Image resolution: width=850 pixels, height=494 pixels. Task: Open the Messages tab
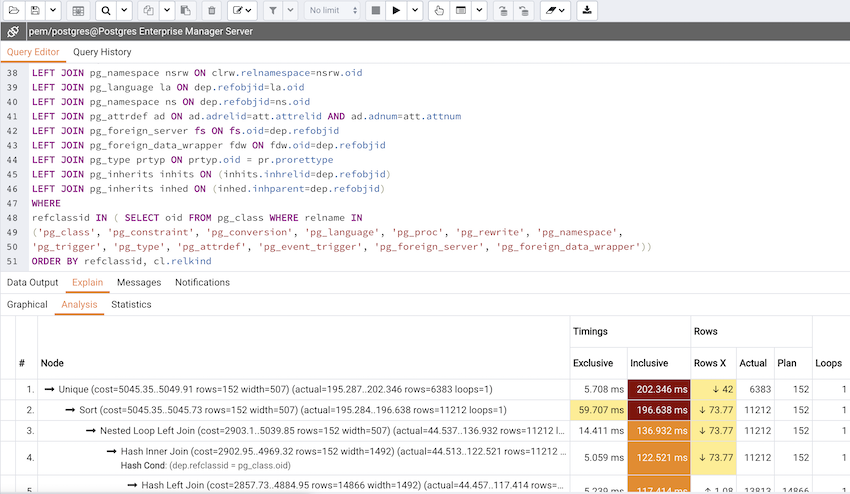(x=139, y=283)
